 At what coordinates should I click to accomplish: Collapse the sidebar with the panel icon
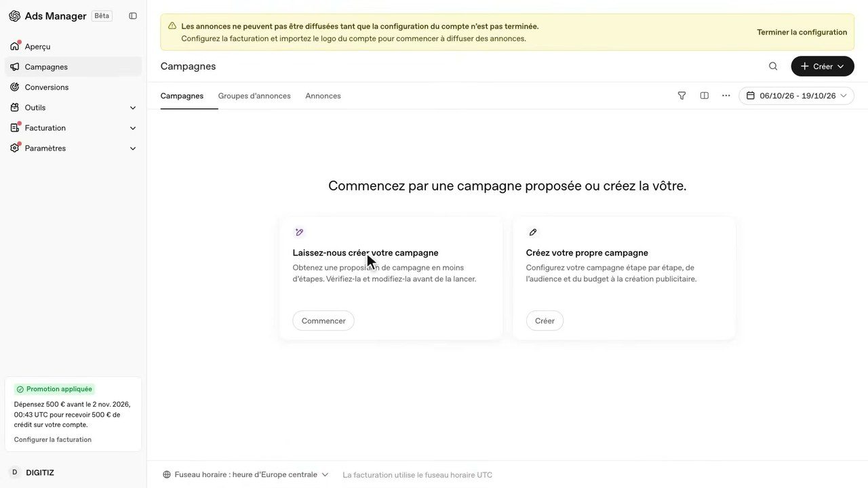133,16
